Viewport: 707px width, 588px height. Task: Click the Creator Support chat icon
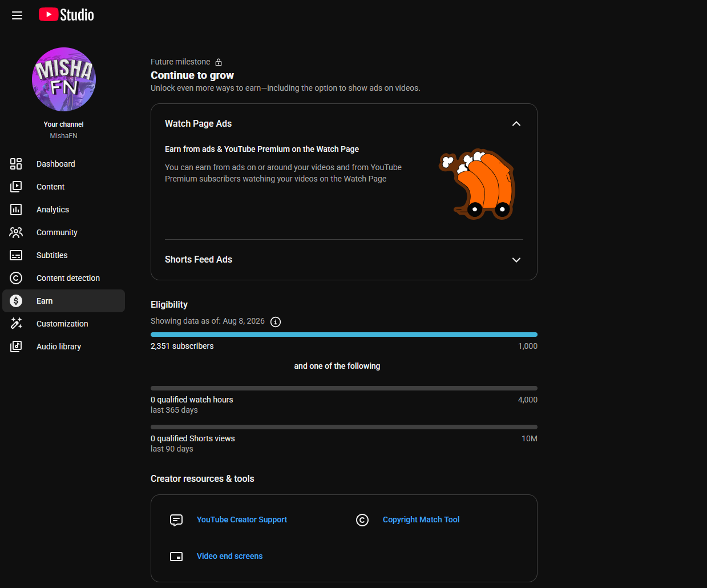176,520
